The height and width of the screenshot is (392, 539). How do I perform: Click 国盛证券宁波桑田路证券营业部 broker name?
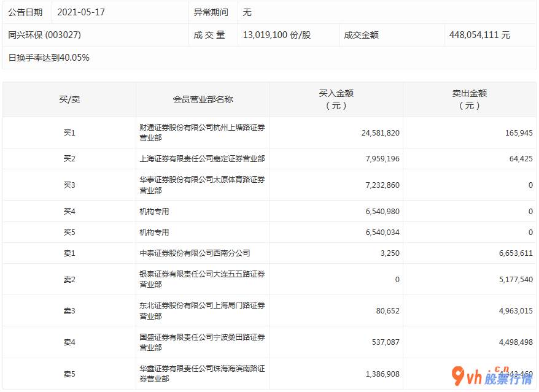(x=202, y=342)
